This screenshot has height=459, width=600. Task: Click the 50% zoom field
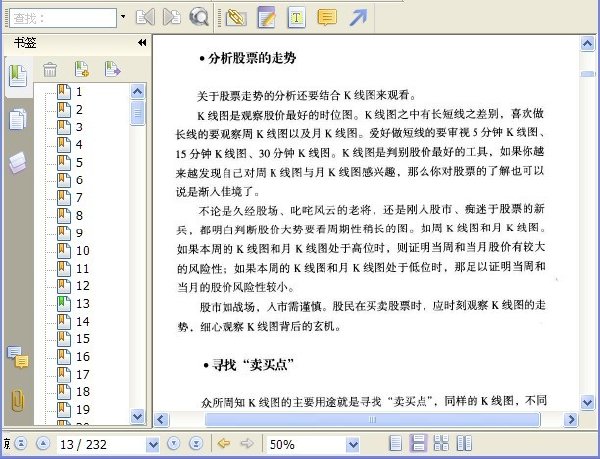click(307, 444)
